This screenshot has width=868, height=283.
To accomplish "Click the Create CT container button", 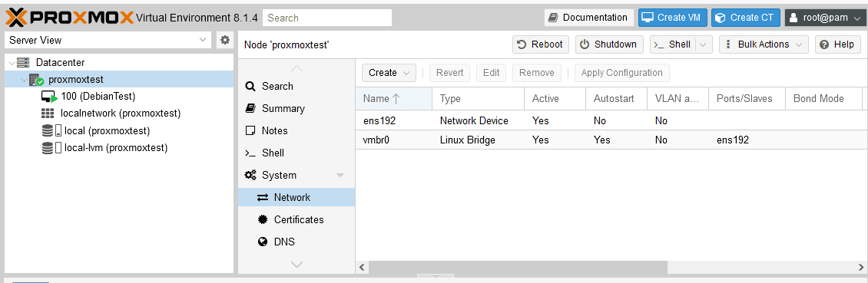I will pos(746,17).
